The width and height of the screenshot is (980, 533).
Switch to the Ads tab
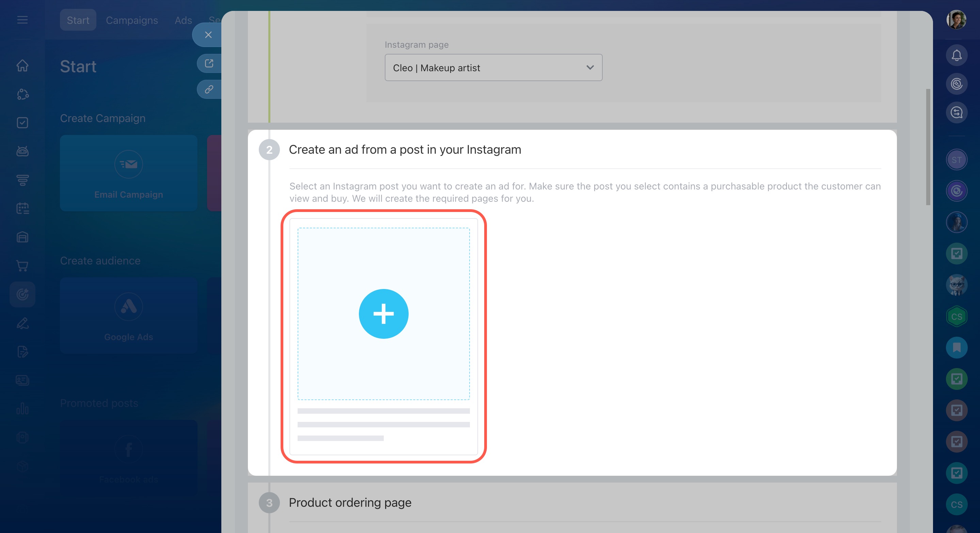click(183, 20)
